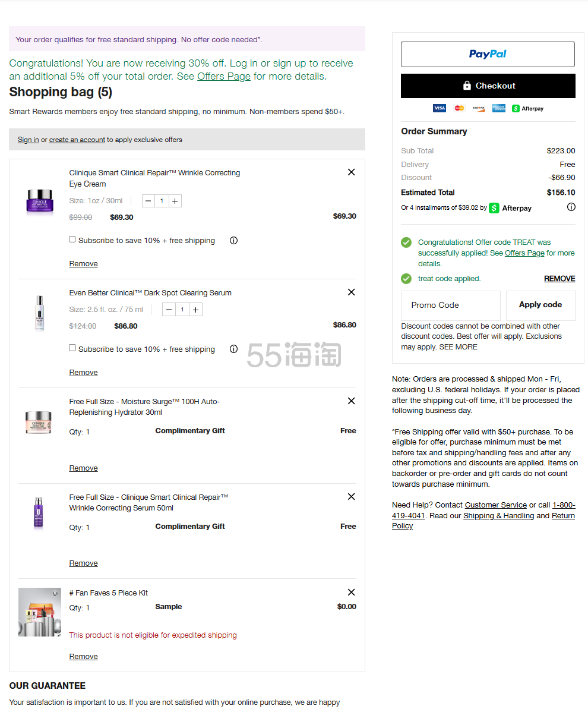
Task: Remove the applied treat offer code
Action: (x=559, y=279)
